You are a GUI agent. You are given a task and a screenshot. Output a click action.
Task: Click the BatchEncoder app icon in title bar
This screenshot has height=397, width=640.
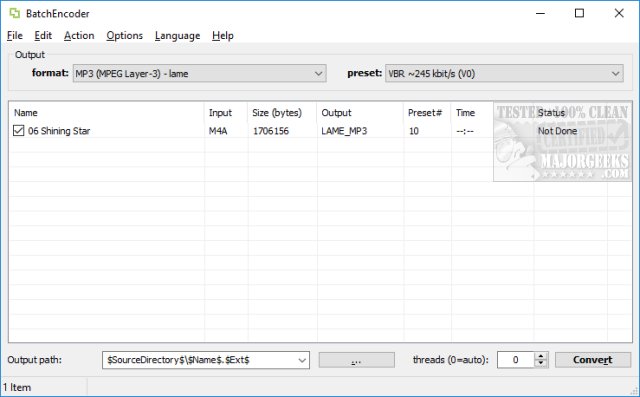[15, 13]
